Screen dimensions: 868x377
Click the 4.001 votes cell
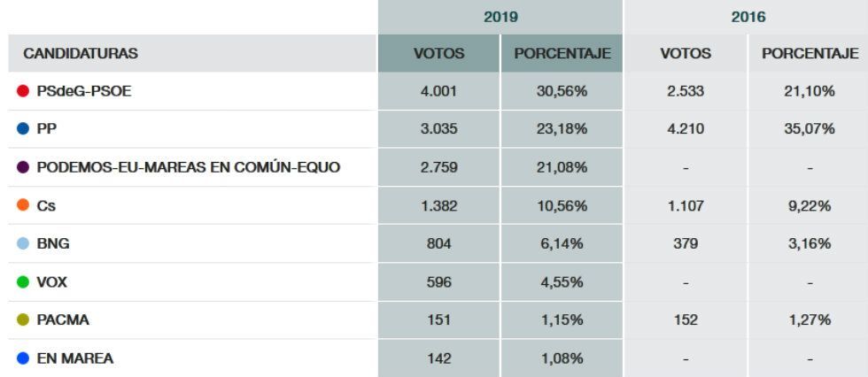439,91
